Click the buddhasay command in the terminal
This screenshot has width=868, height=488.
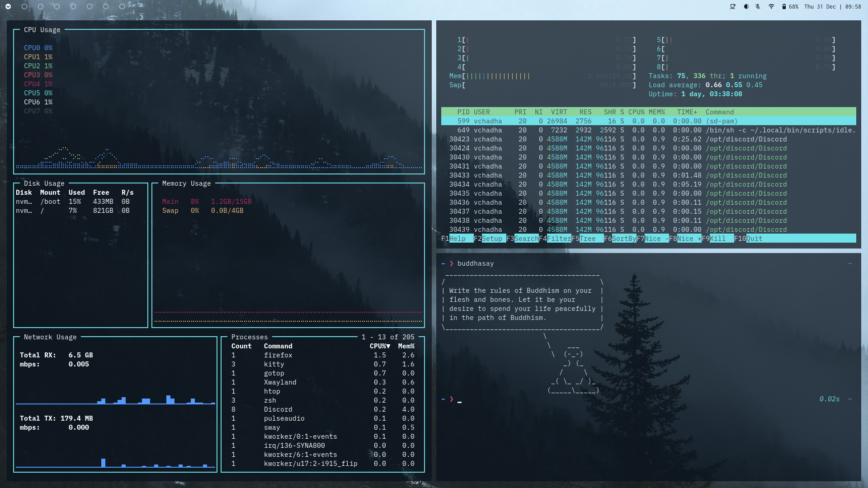475,263
